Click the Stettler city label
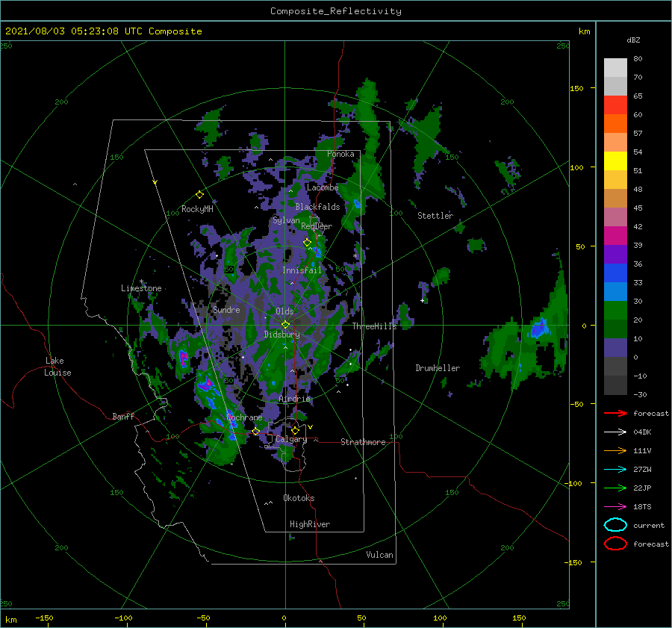 435,216
